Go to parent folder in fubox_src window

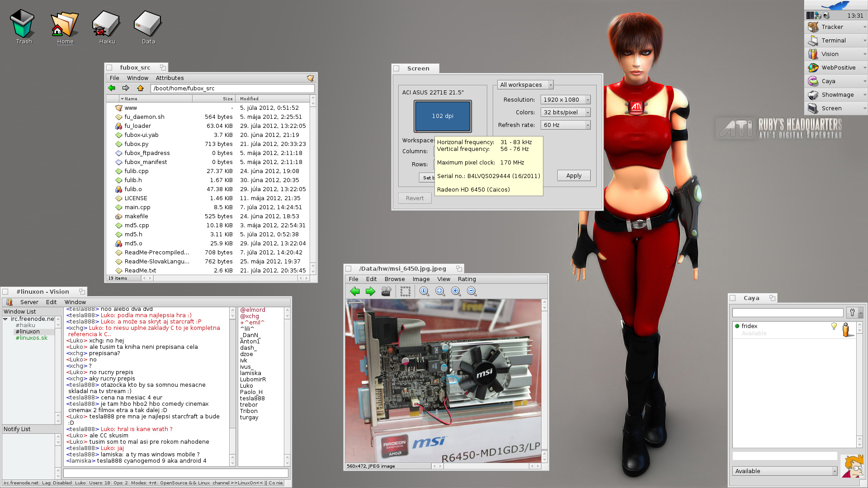(140, 88)
